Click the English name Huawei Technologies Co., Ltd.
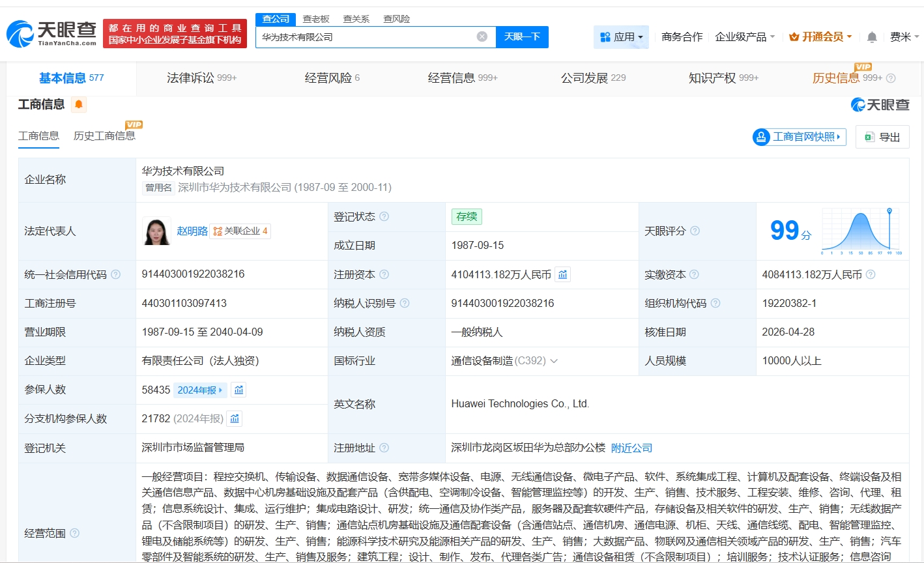This screenshot has height=563, width=924. click(520, 404)
